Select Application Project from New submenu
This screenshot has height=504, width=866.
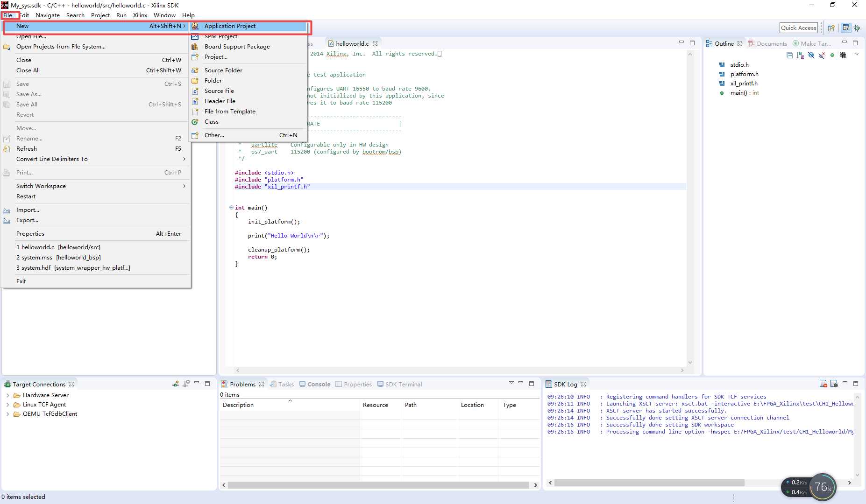pyautogui.click(x=248, y=26)
